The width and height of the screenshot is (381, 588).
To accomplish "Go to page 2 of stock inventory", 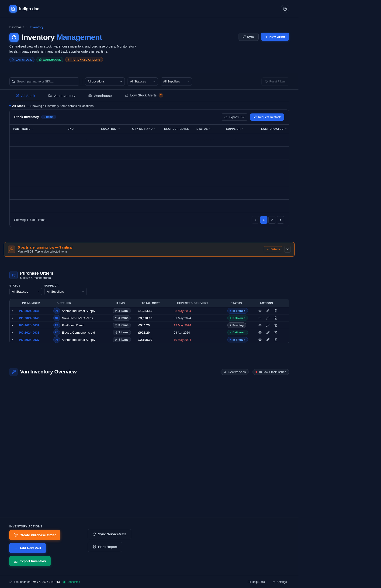I will click(272, 220).
